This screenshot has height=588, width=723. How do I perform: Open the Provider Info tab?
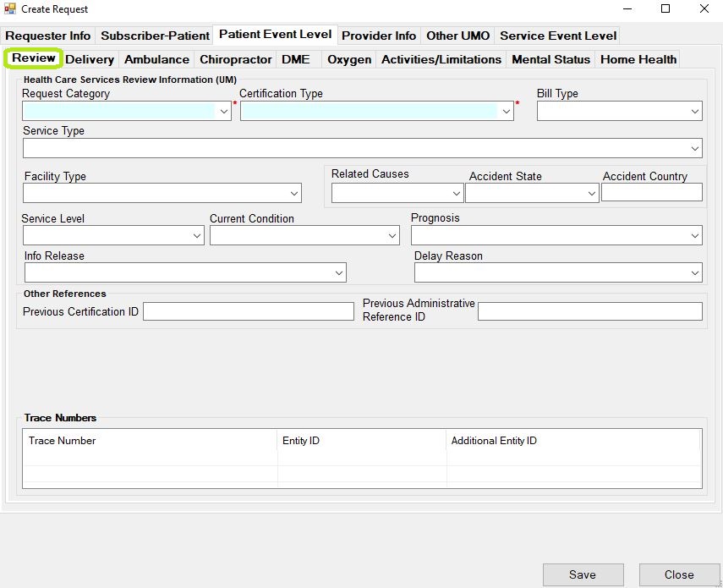(379, 36)
